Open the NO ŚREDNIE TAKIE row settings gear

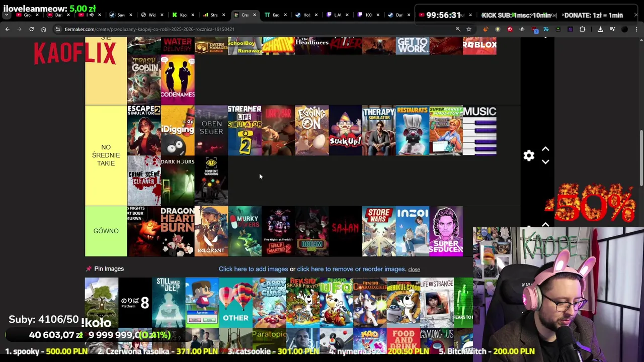[x=529, y=155]
